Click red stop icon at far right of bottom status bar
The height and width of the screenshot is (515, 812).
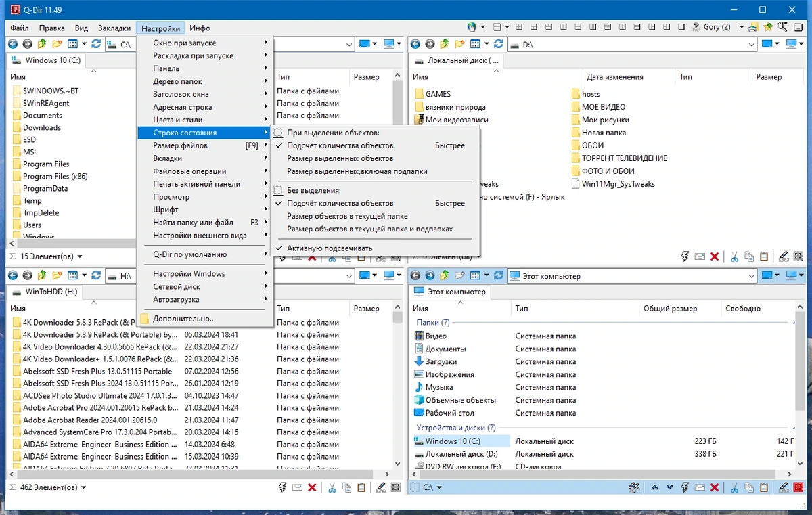(x=798, y=487)
